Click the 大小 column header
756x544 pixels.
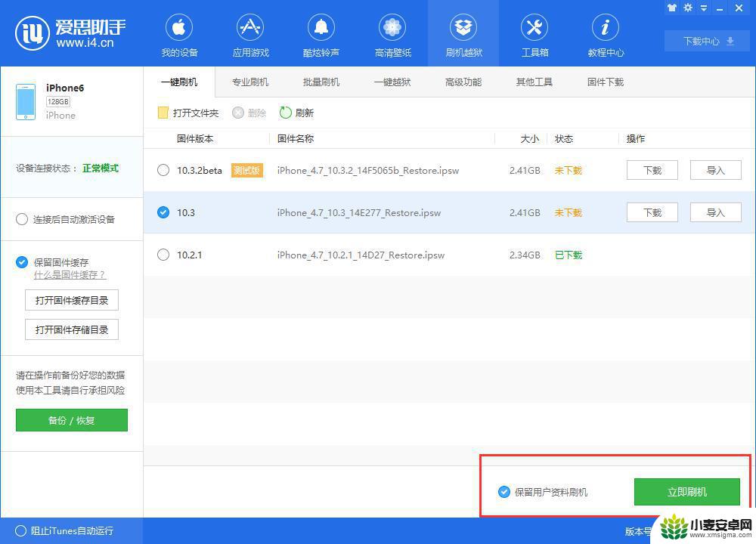coord(530,139)
